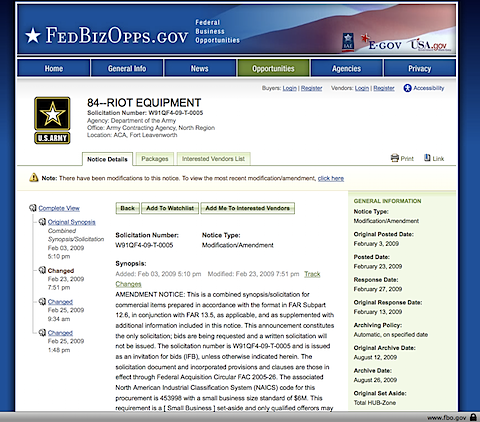Screen dimensions: 480x422
Task: Click the Vendors Login link
Action: (362, 88)
